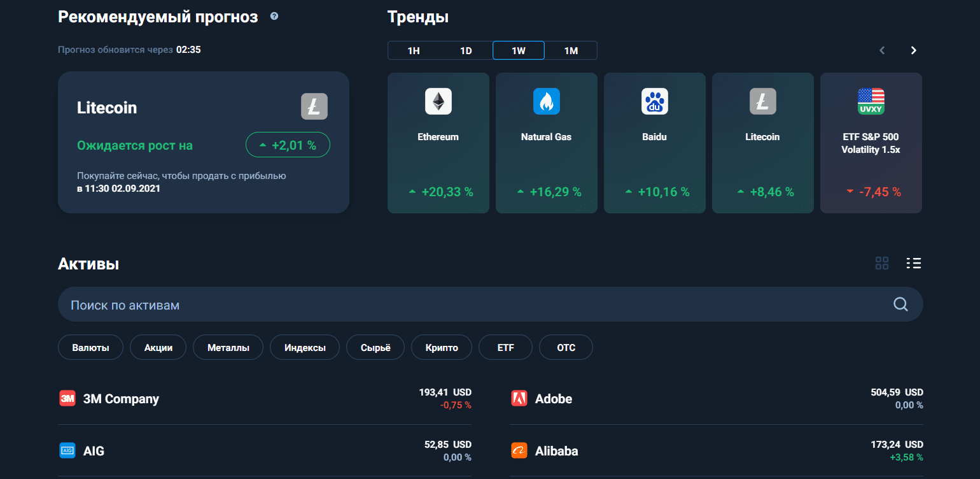This screenshot has height=479, width=980.
Task: Filter assets by Акции
Action: pos(158,348)
